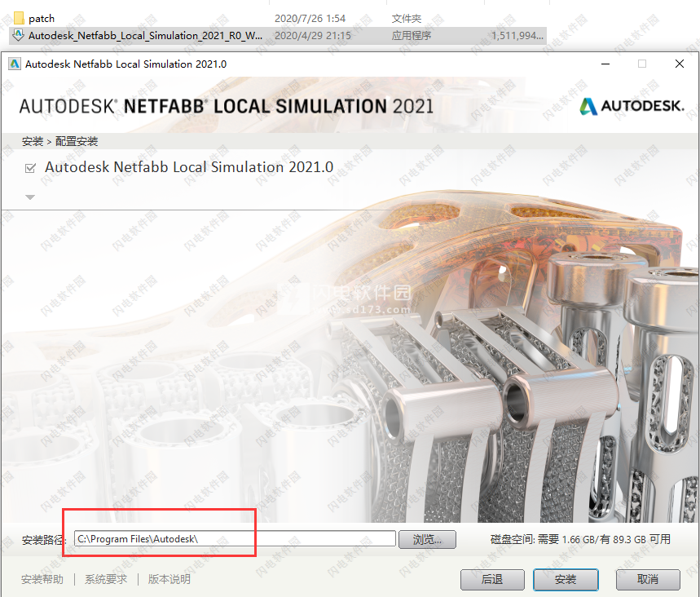Click the 2020/4/29 21:15 date cell

coord(313,36)
